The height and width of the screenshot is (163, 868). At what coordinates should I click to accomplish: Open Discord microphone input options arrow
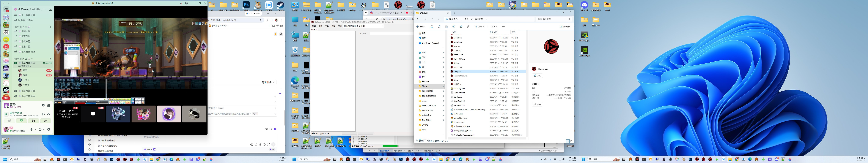35,130
